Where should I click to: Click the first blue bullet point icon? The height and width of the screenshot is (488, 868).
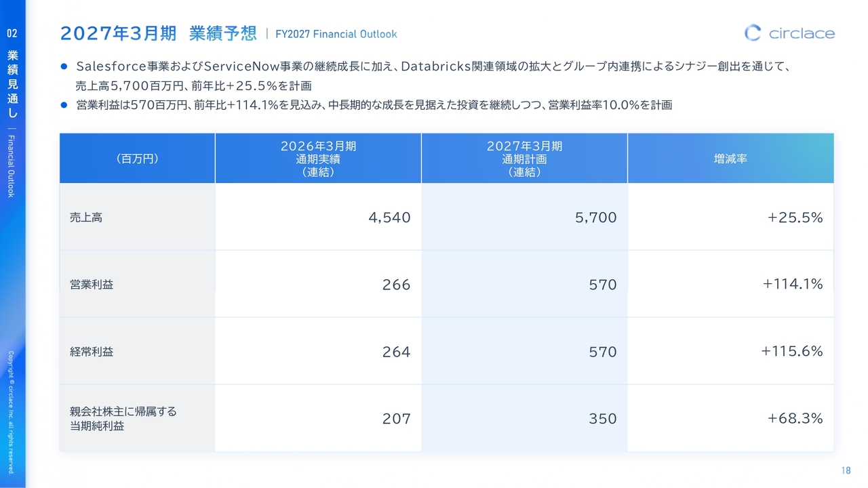[64, 66]
